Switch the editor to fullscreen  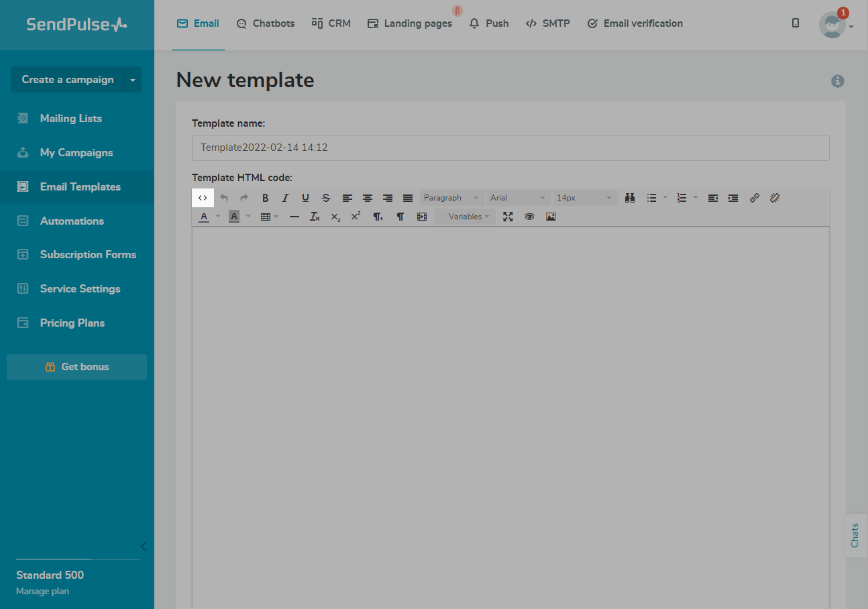pos(508,217)
